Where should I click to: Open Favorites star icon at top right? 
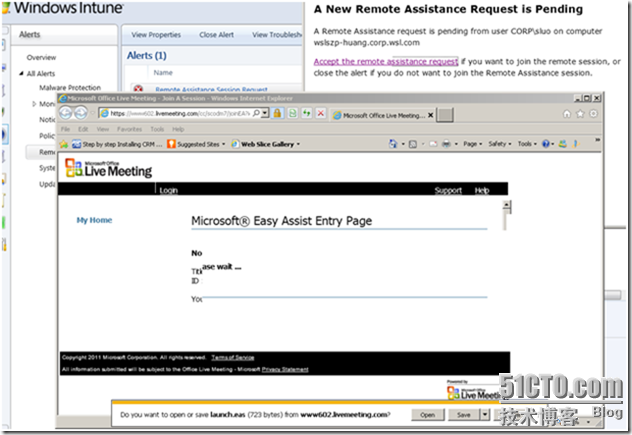pyautogui.click(x=580, y=114)
